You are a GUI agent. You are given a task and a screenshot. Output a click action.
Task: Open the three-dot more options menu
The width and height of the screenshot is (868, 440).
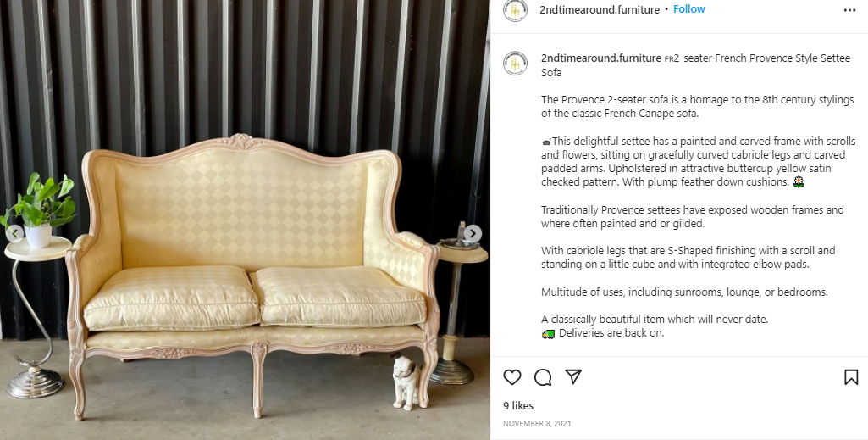click(x=849, y=10)
